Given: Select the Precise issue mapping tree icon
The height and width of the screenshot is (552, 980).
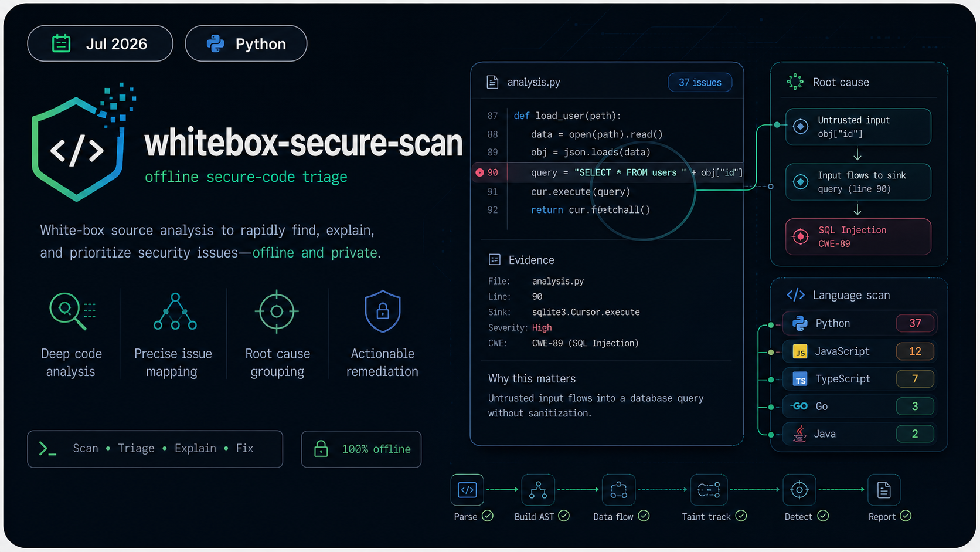Looking at the screenshot, I should pos(175,311).
